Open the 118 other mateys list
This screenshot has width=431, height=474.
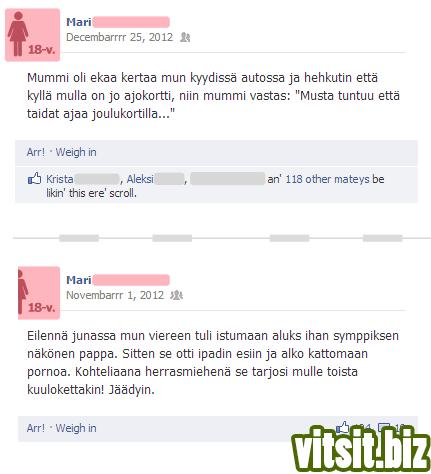tap(327, 179)
